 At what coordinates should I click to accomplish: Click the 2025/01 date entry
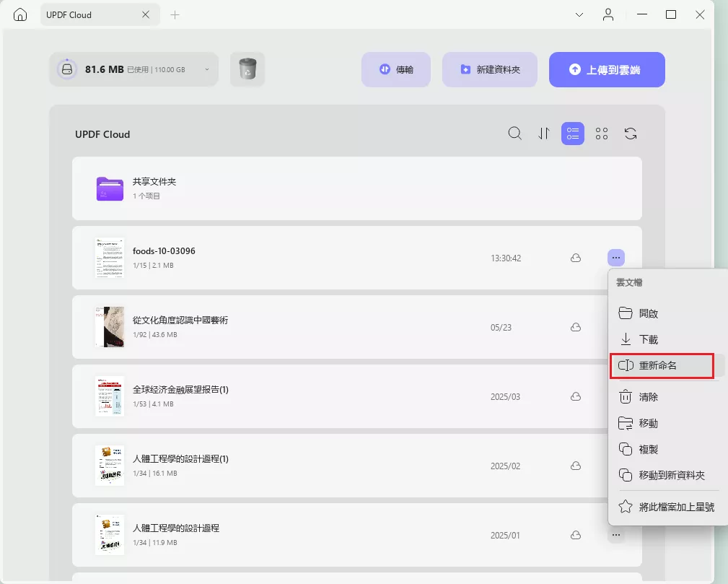[x=505, y=535]
